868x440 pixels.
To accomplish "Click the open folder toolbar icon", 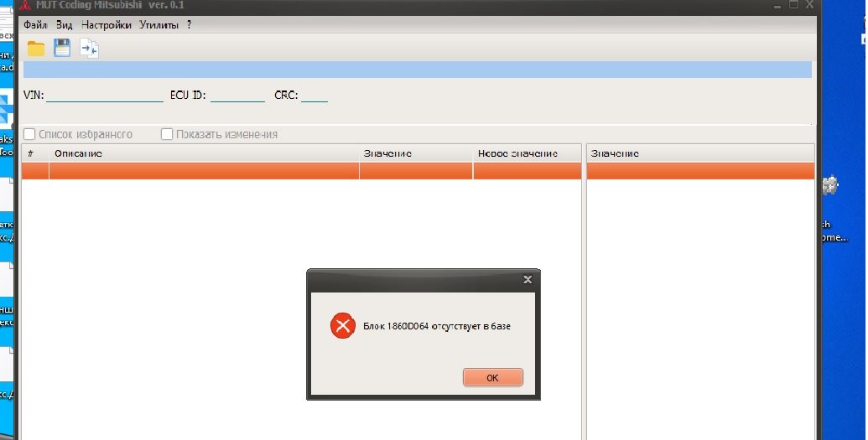I will pyautogui.click(x=35, y=48).
